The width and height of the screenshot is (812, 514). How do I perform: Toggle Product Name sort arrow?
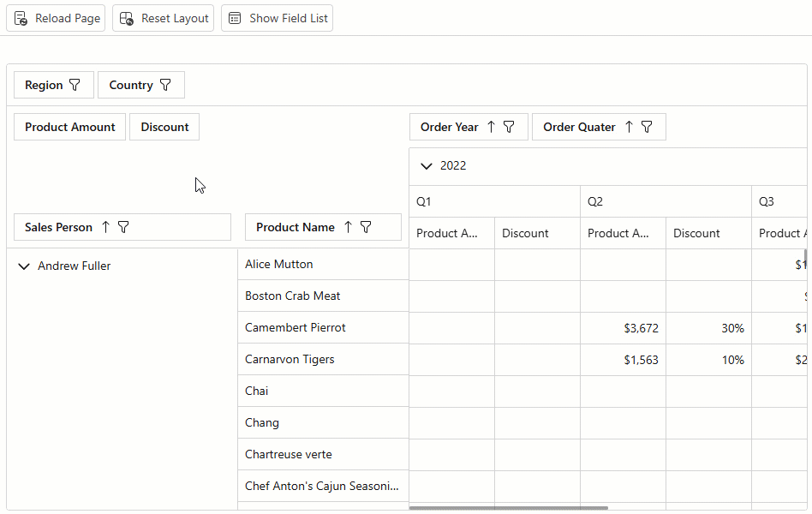click(x=348, y=227)
